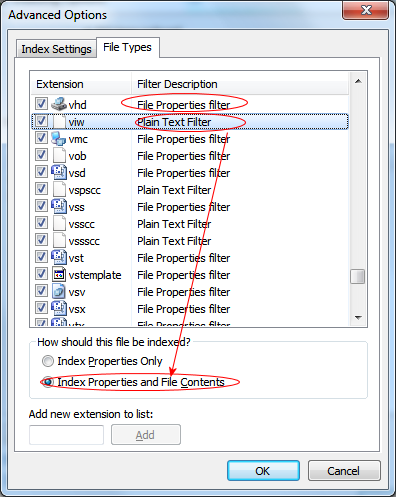Uncheck the vob extension checkbox
396x497 pixels.
[41, 155]
